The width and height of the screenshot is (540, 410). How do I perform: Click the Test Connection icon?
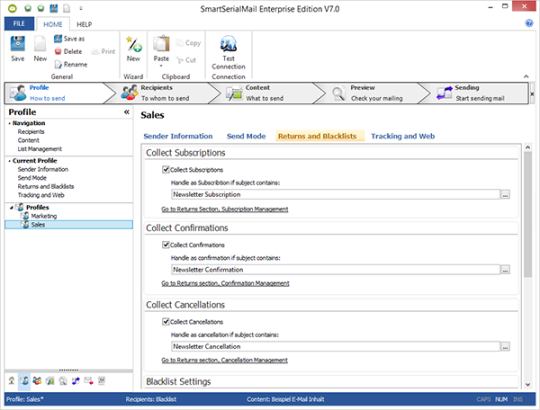click(x=228, y=52)
